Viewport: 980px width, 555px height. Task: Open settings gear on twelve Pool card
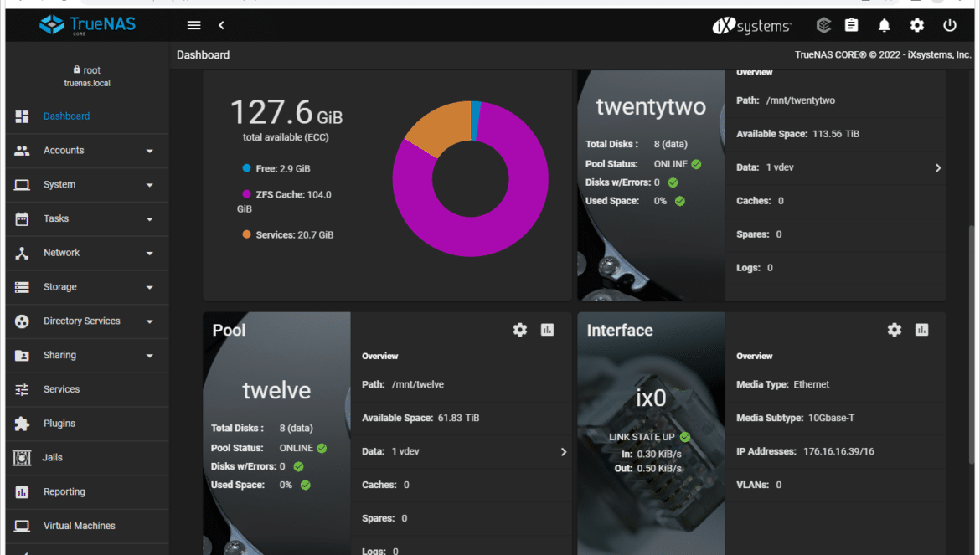click(520, 330)
